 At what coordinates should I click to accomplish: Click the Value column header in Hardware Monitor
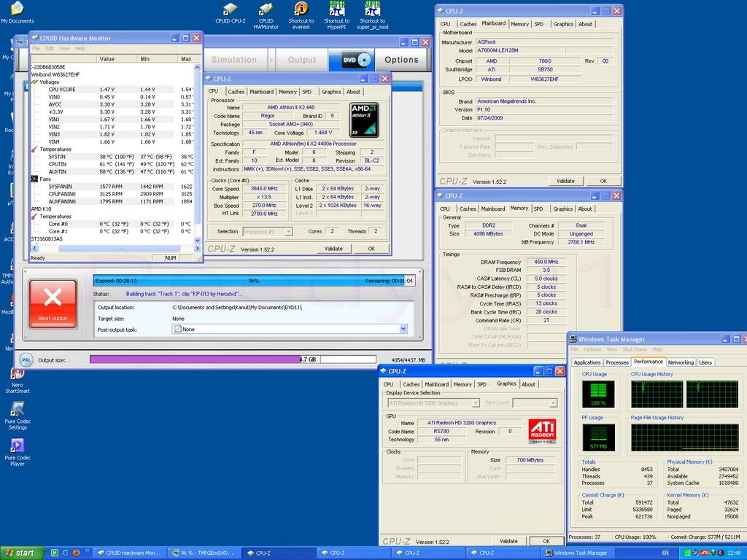tap(116, 59)
